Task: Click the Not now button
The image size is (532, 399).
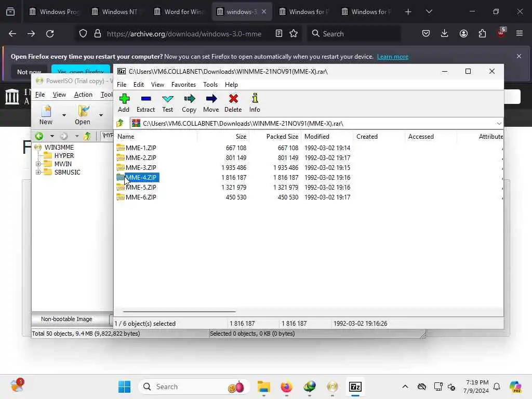Action: tap(29, 72)
